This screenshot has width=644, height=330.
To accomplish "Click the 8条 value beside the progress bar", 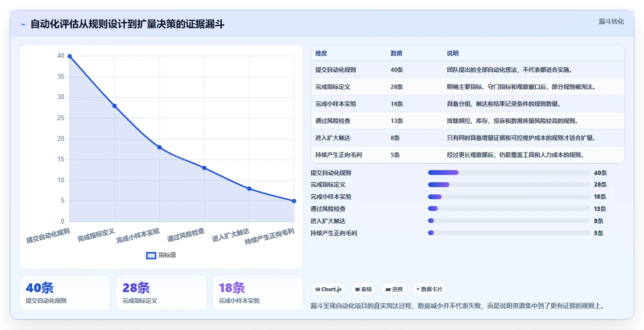I will 599,221.
